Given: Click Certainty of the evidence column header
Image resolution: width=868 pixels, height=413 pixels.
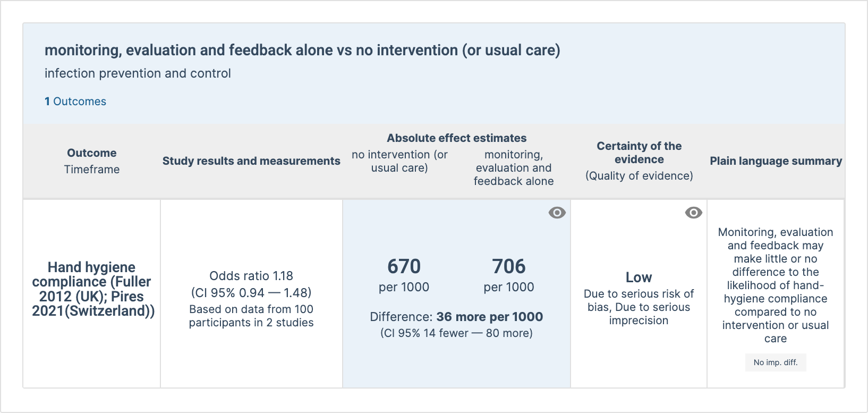Looking at the screenshot, I should [639, 153].
